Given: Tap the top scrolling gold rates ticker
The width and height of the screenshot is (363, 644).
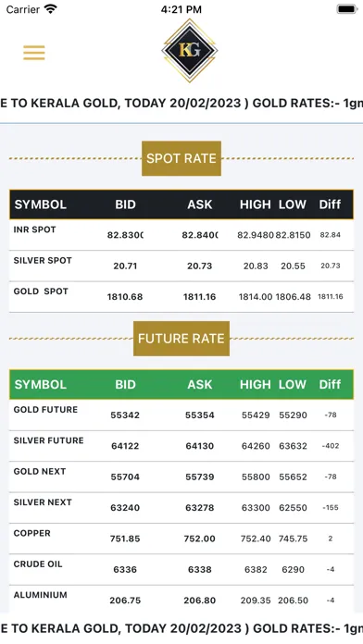Looking at the screenshot, I should pyautogui.click(x=181, y=103).
